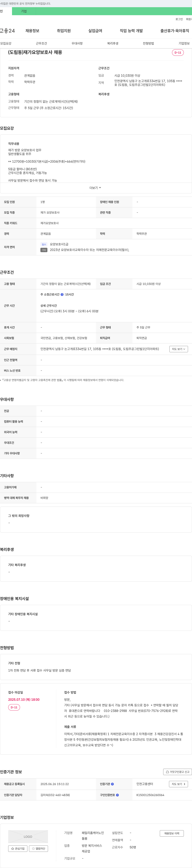Click the 제출 서류 heading
This screenshot has height=868, width=192.
(70, 727)
